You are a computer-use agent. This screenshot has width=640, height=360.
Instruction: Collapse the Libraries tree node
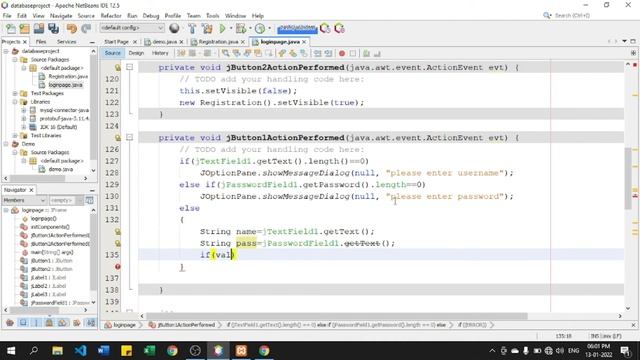click(x=15, y=102)
